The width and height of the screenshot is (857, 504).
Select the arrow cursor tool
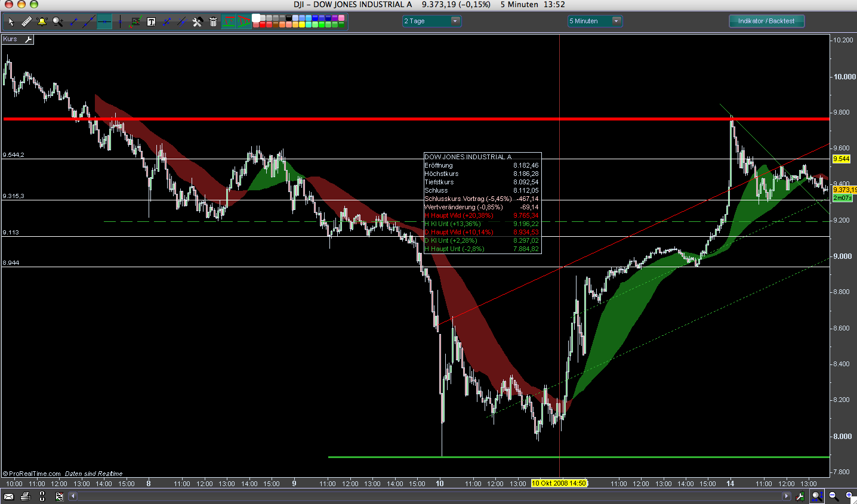(11, 22)
